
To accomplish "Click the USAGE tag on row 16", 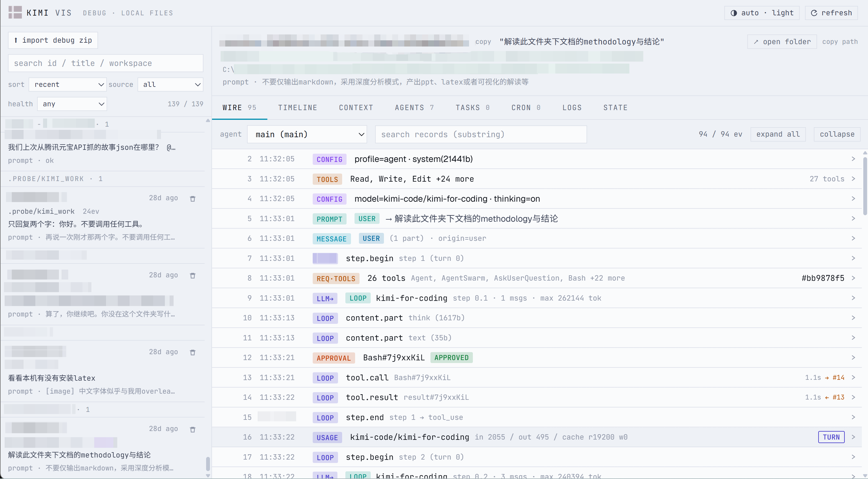I will (x=327, y=437).
